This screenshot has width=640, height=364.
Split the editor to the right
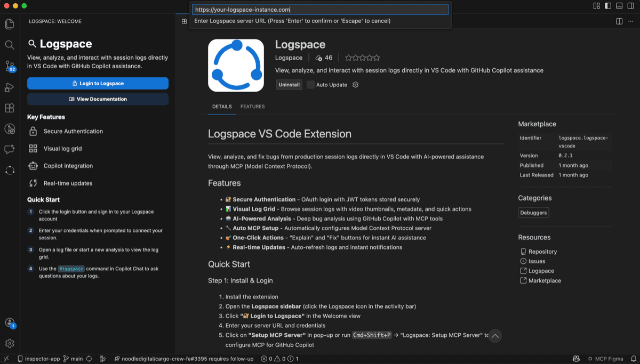(619, 21)
